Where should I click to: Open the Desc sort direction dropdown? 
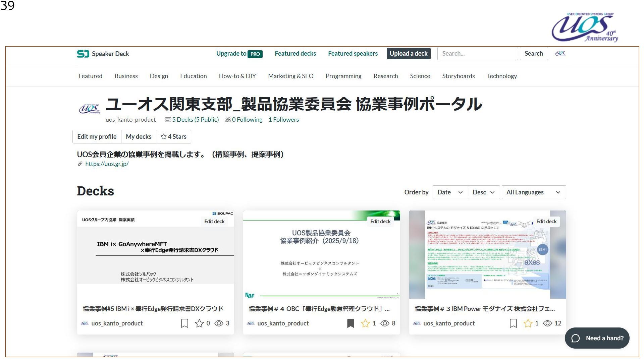[484, 192]
